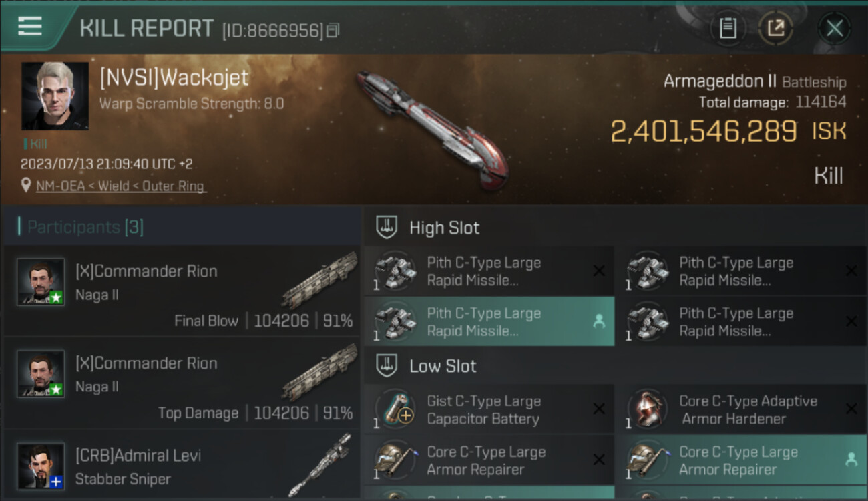Close the kill report window

pos(835,28)
